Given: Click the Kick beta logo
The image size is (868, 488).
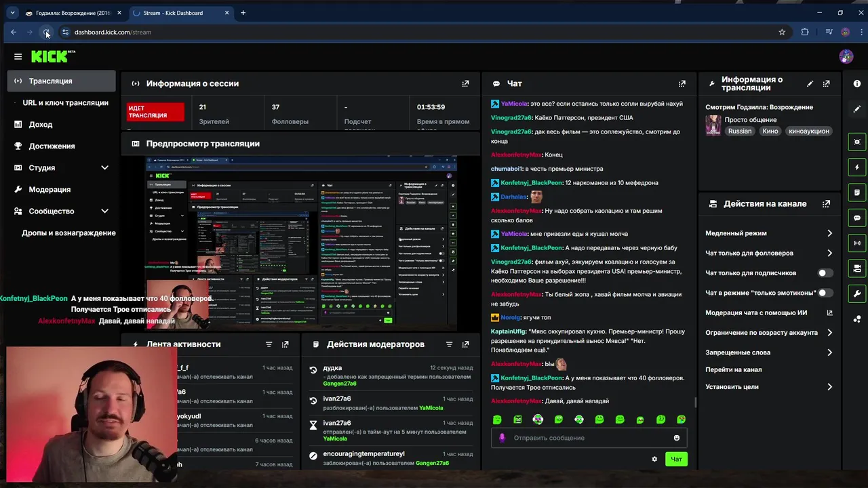Looking at the screenshot, I should (53, 56).
